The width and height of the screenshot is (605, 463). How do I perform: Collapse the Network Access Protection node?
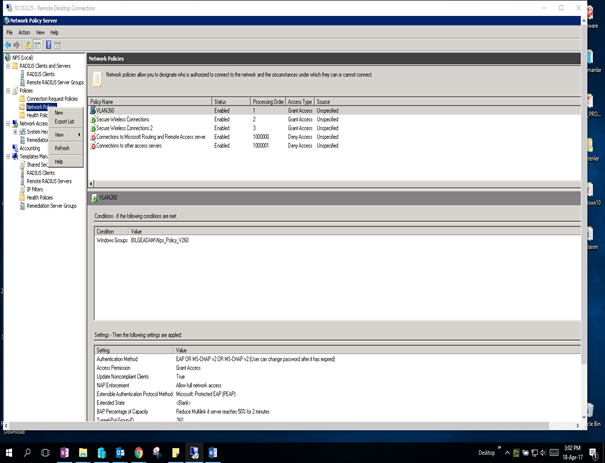point(8,123)
